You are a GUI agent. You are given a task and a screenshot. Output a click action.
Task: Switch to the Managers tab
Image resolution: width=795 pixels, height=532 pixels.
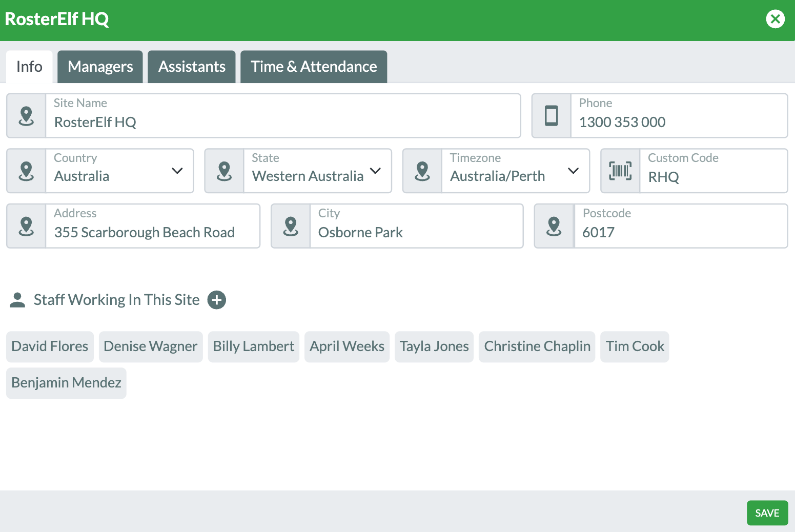(100, 67)
